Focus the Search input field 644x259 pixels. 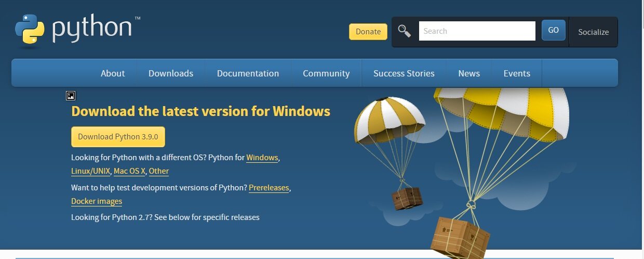click(477, 31)
